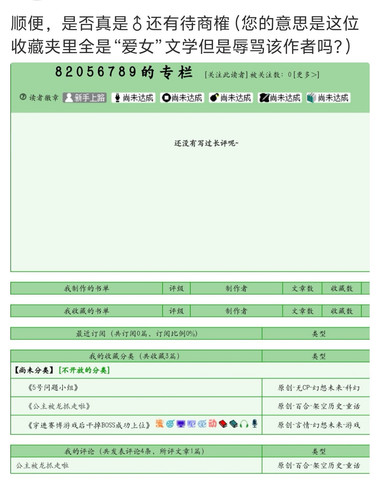This screenshot has width=380, height=500.
Task: Click the 我的评论 header
Action: 136,452
